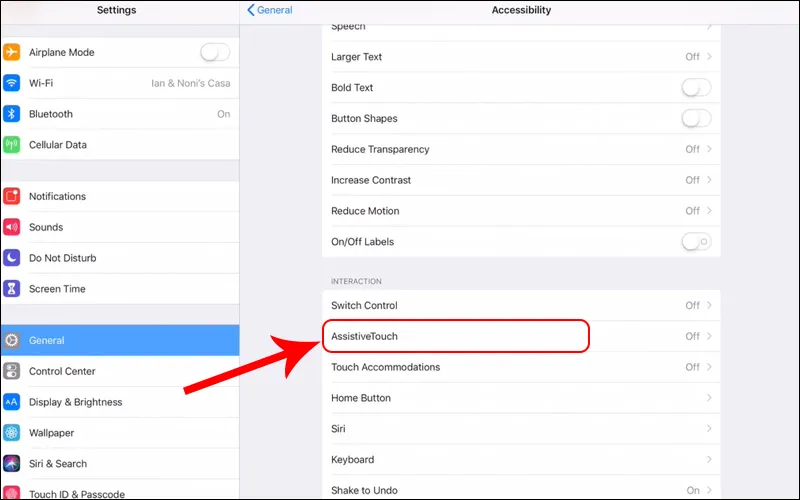Select Wi-Fi in the Settings sidebar
The width and height of the screenshot is (800, 500).
click(x=120, y=83)
